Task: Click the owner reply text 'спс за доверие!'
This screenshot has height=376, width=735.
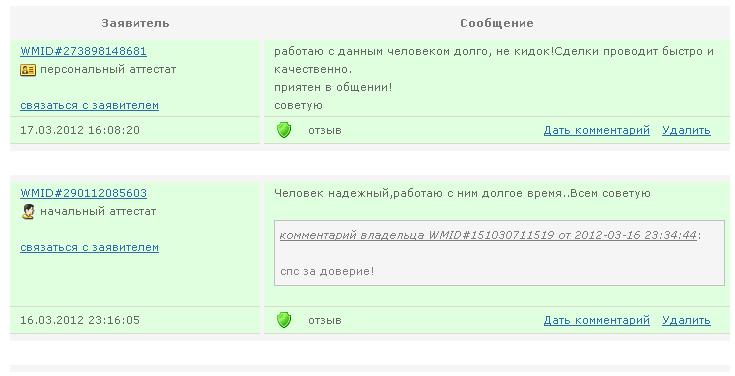Action: coord(327,271)
